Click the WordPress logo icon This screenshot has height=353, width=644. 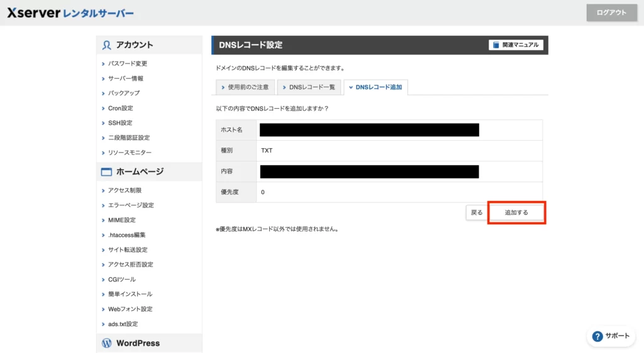(x=106, y=343)
